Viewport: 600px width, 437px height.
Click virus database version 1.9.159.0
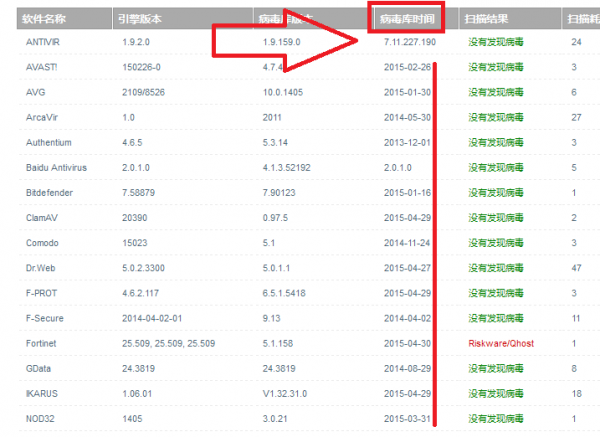click(282, 42)
